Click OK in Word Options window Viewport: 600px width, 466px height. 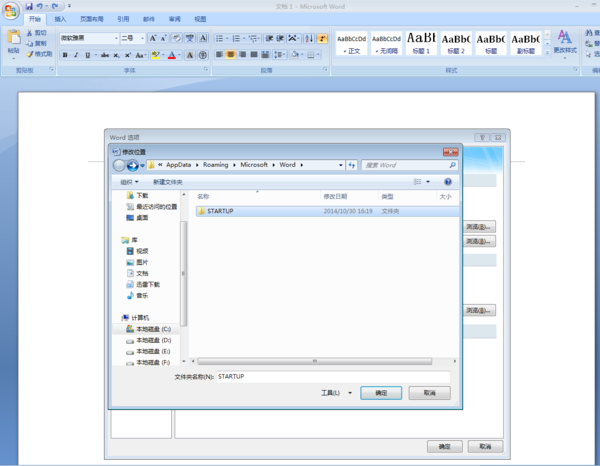pyautogui.click(x=445, y=446)
